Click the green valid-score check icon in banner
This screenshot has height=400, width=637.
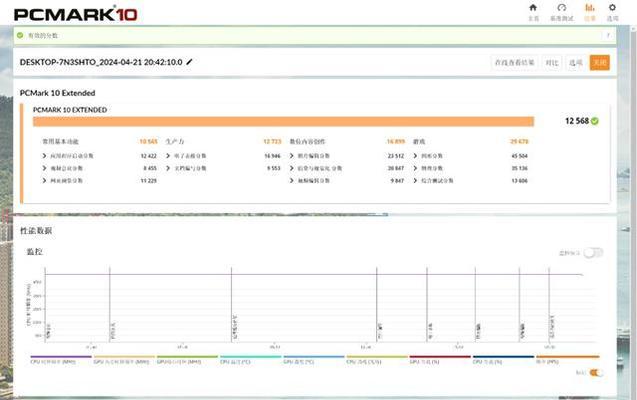pyautogui.click(x=20, y=35)
